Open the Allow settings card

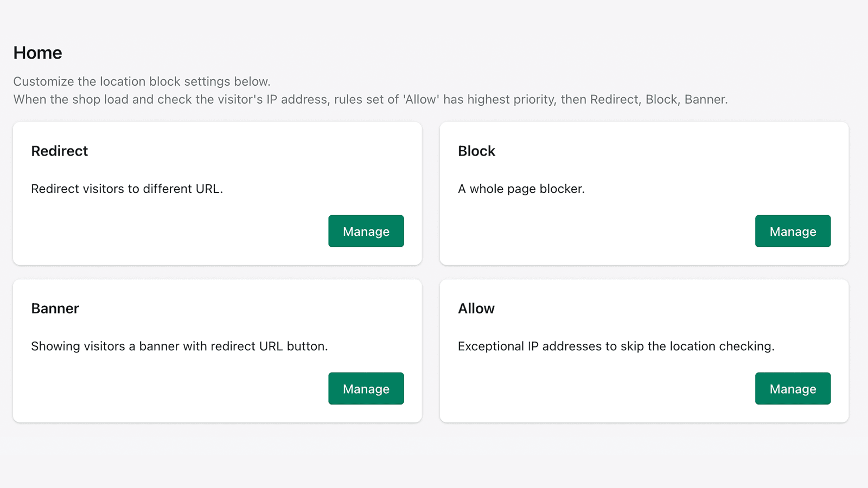click(644, 351)
